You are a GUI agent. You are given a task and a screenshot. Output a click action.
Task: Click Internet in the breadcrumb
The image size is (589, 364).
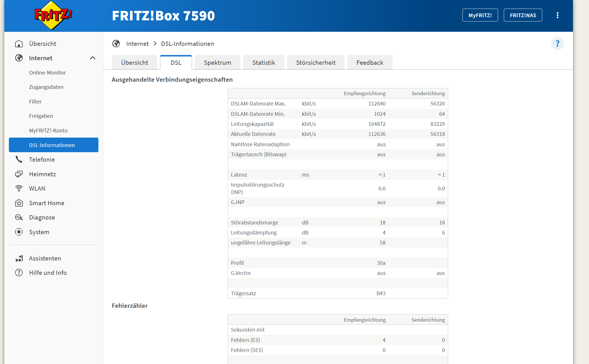tap(137, 44)
